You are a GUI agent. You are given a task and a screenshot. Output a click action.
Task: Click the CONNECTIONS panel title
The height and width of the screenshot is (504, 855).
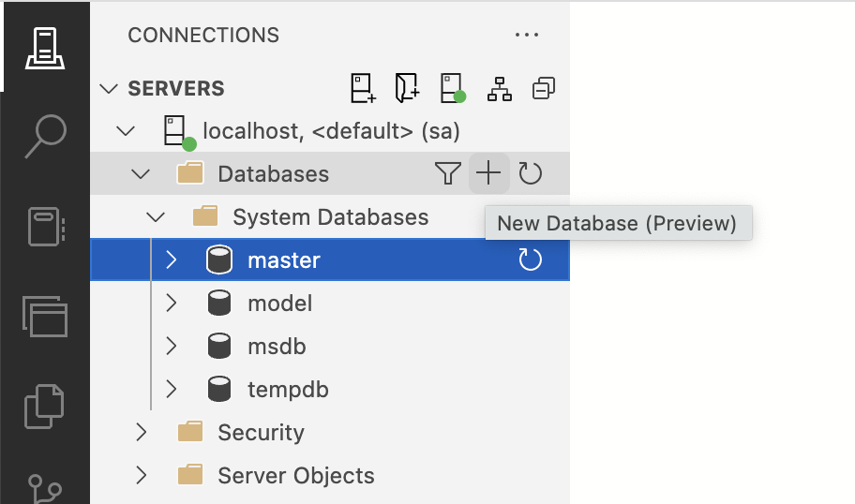(203, 35)
